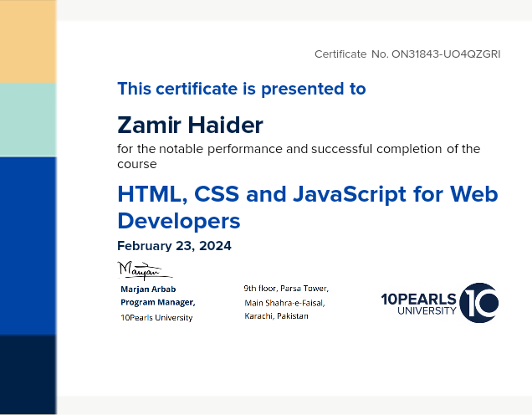Click the "9th floor, Parsa Tower" address line
This screenshot has height=415, width=532.
point(286,287)
